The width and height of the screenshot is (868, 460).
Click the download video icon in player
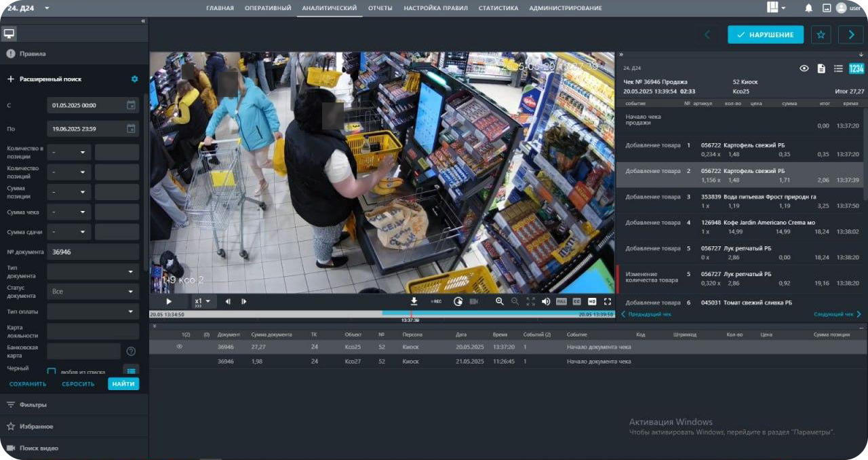(414, 301)
